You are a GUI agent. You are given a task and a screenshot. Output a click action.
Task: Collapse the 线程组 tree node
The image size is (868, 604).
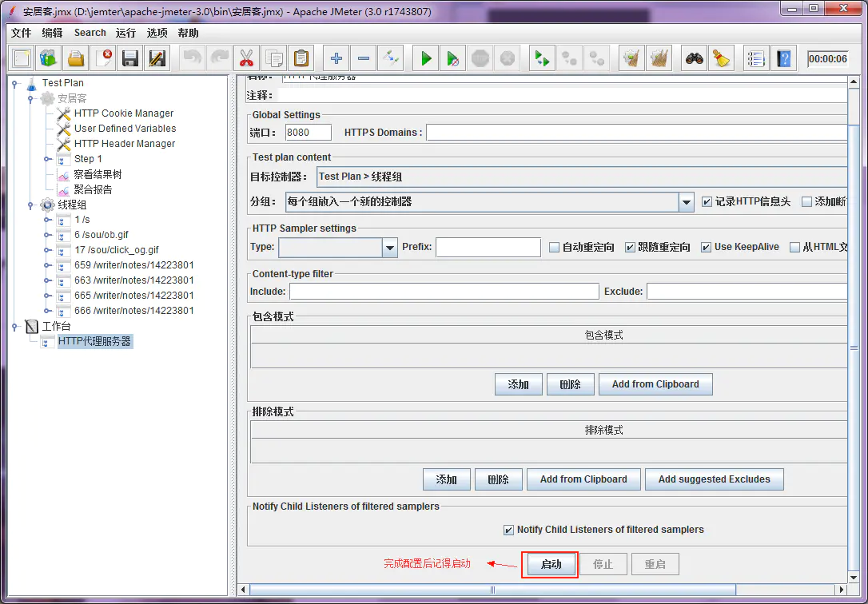pos(31,205)
